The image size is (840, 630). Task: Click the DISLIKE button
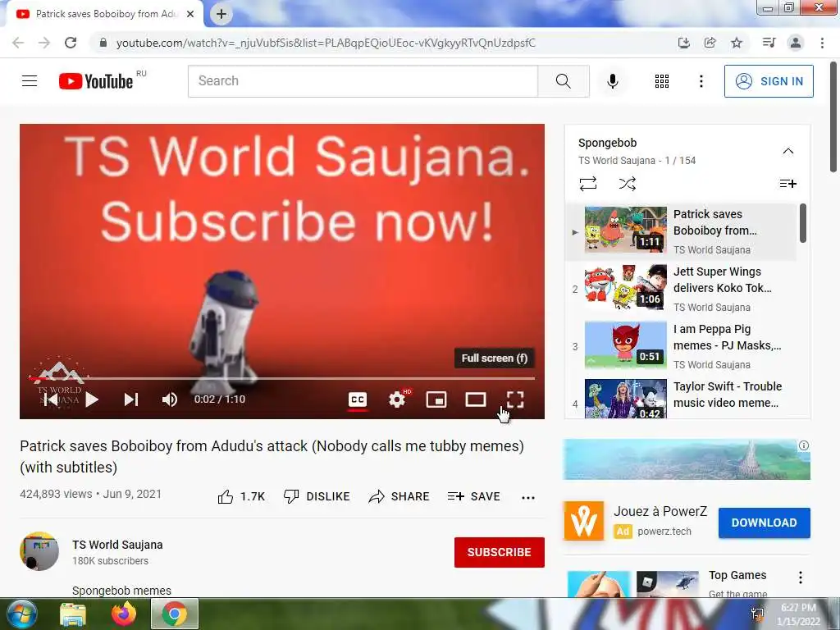click(317, 496)
